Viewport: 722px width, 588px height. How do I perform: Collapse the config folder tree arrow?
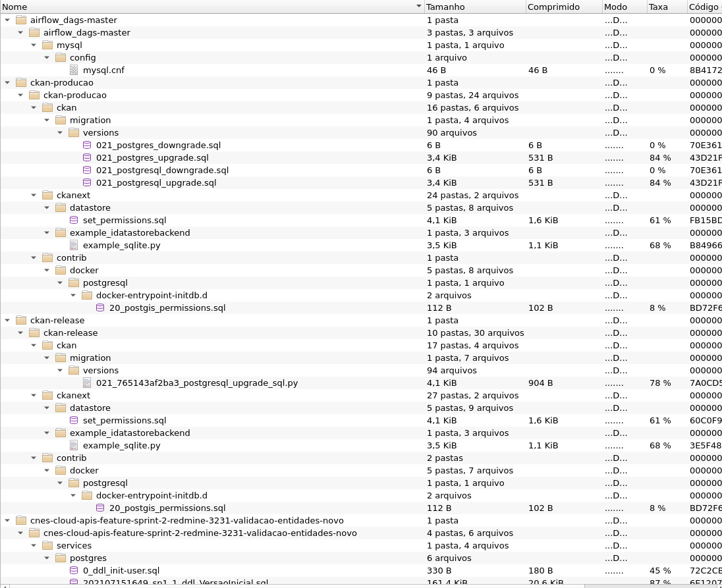(47, 57)
